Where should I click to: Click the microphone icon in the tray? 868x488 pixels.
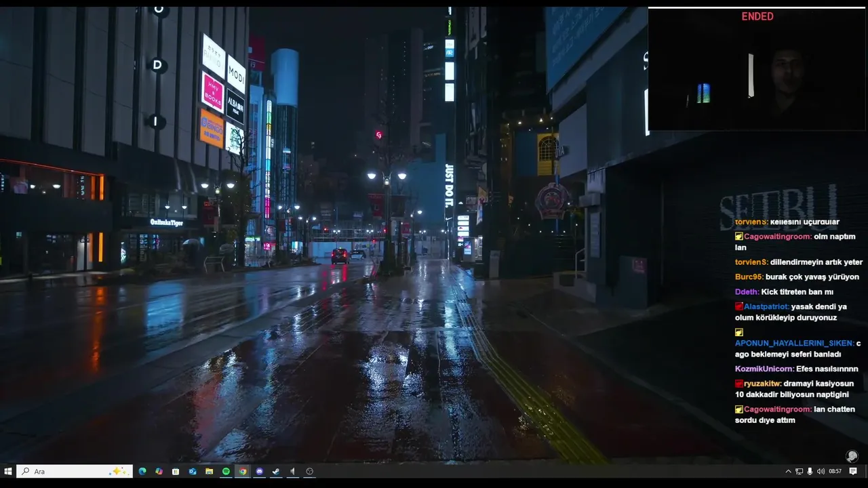810,471
